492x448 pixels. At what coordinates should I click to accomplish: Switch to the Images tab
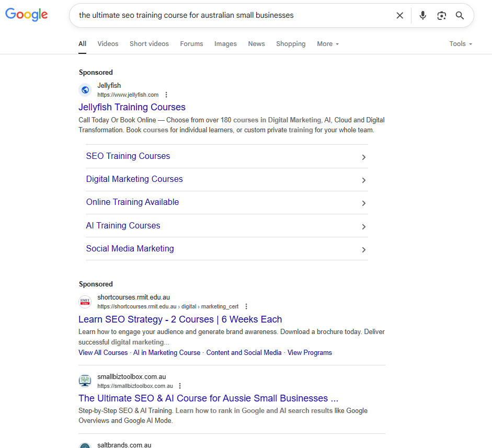point(225,44)
